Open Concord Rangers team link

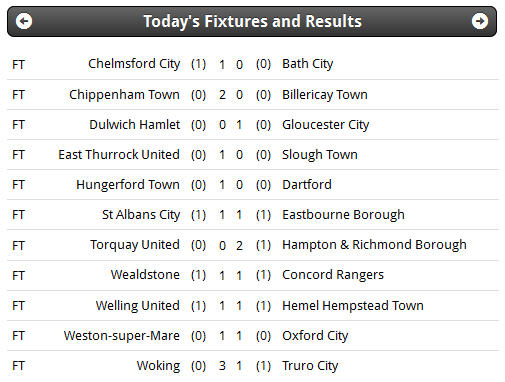pyautogui.click(x=333, y=275)
